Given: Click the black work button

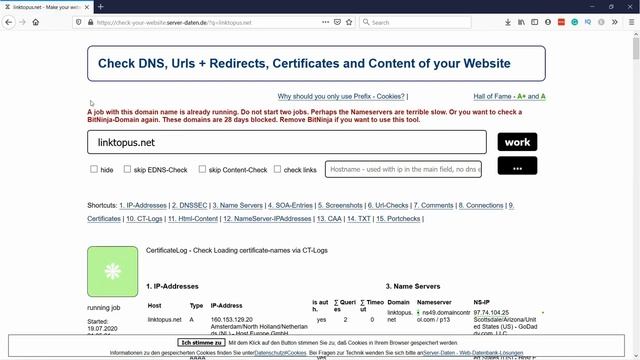Looking at the screenshot, I should click(x=517, y=142).
